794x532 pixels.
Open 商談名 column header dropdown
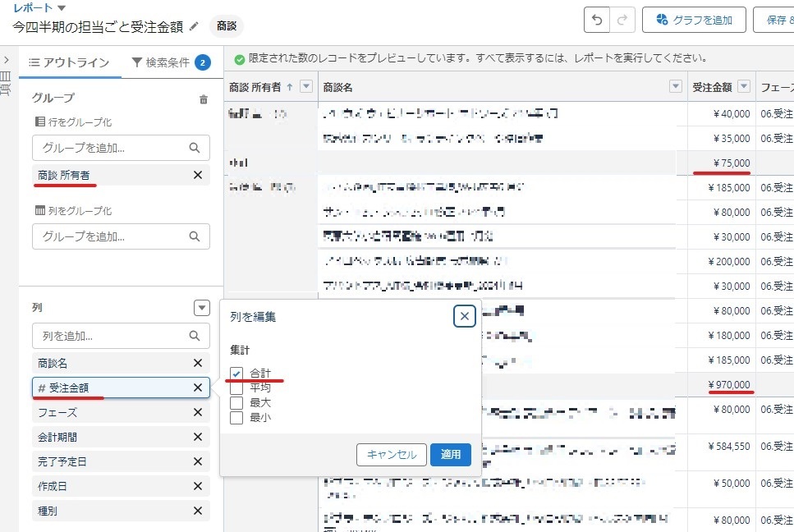click(x=676, y=86)
